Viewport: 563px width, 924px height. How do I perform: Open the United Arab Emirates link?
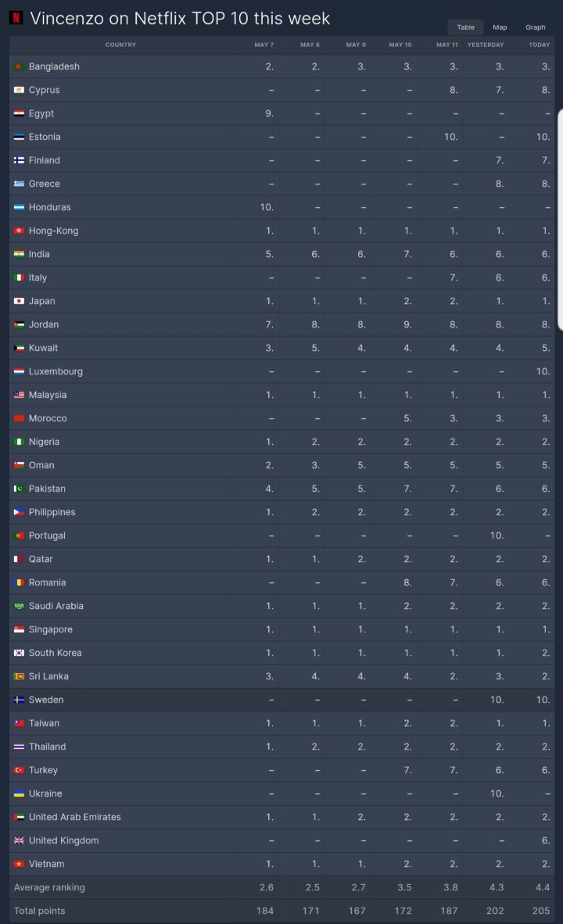point(74,817)
